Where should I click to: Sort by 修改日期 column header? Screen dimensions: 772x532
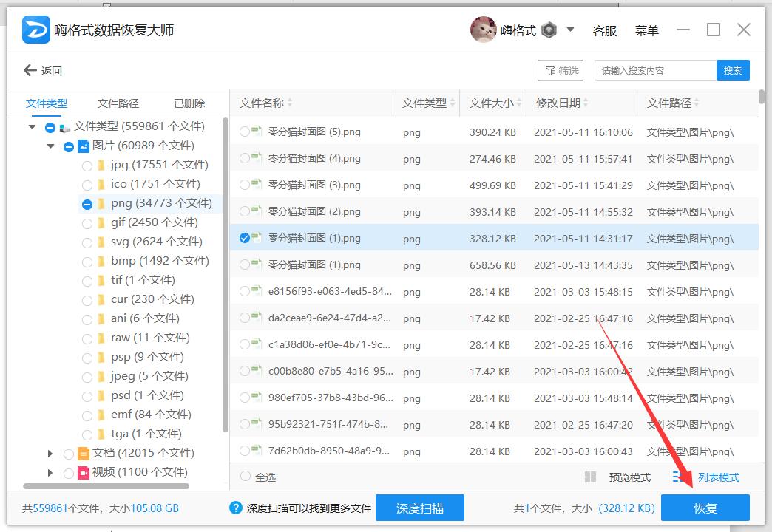(x=562, y=103)
